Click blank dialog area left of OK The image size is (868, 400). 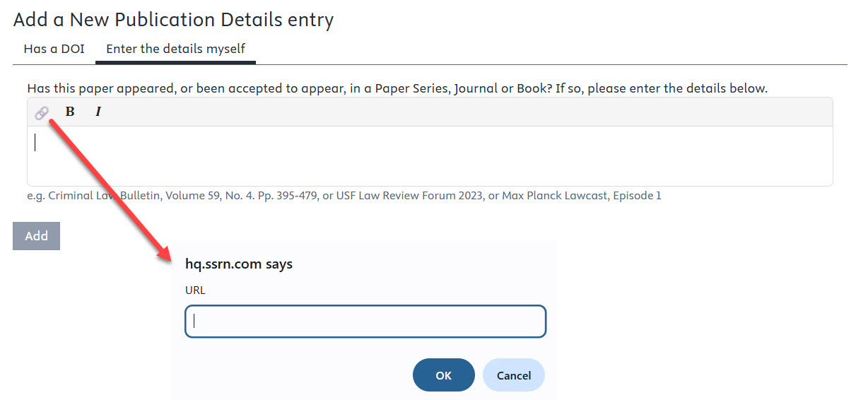coord(297,375)
